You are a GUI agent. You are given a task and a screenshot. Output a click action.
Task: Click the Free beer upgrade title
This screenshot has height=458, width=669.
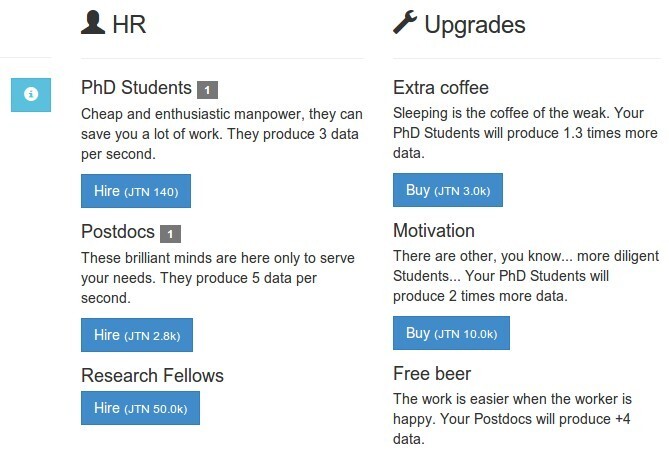coord(432,375)
